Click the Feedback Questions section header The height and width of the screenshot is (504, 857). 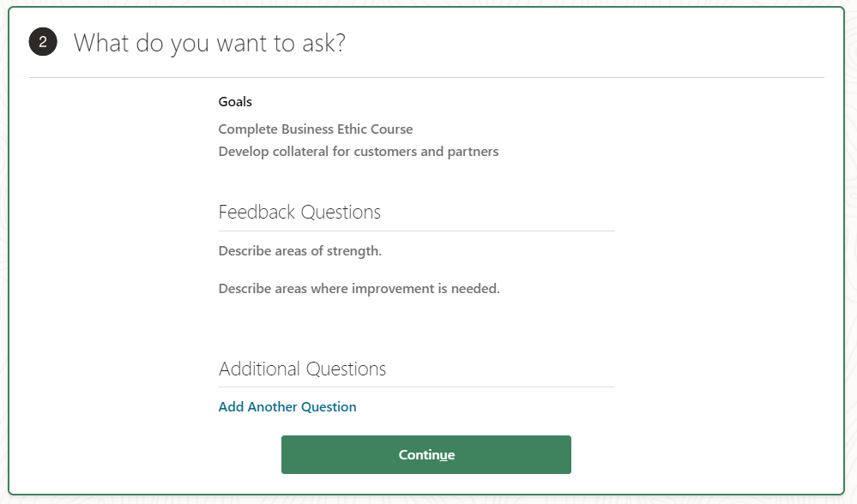299,212
